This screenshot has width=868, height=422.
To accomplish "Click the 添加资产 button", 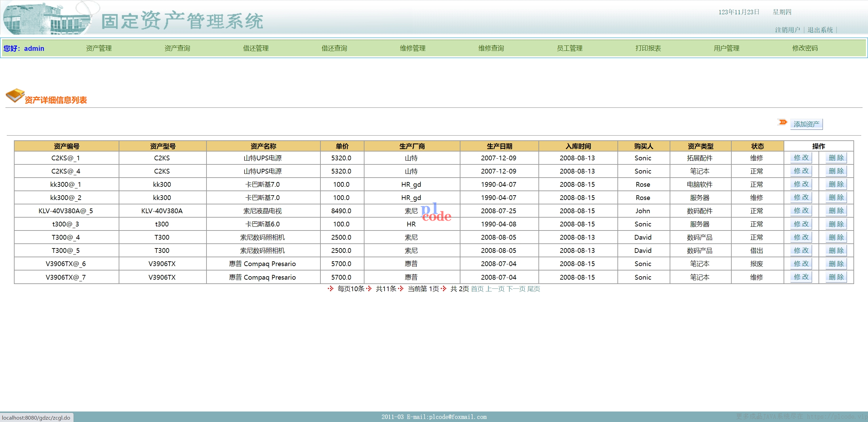I will tap(806, 124).
